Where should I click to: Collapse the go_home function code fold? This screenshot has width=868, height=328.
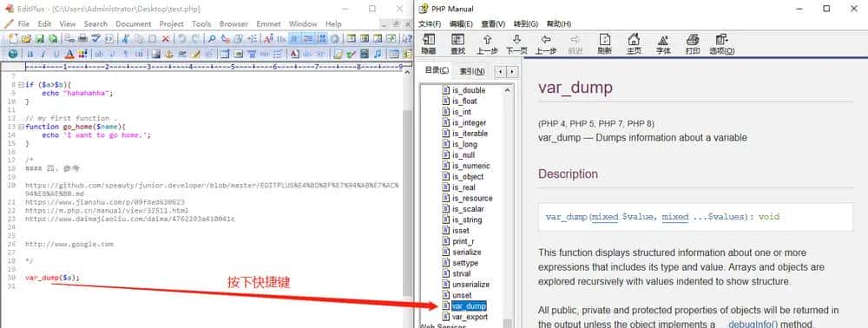pyautogui.click(x=21, y=127)
